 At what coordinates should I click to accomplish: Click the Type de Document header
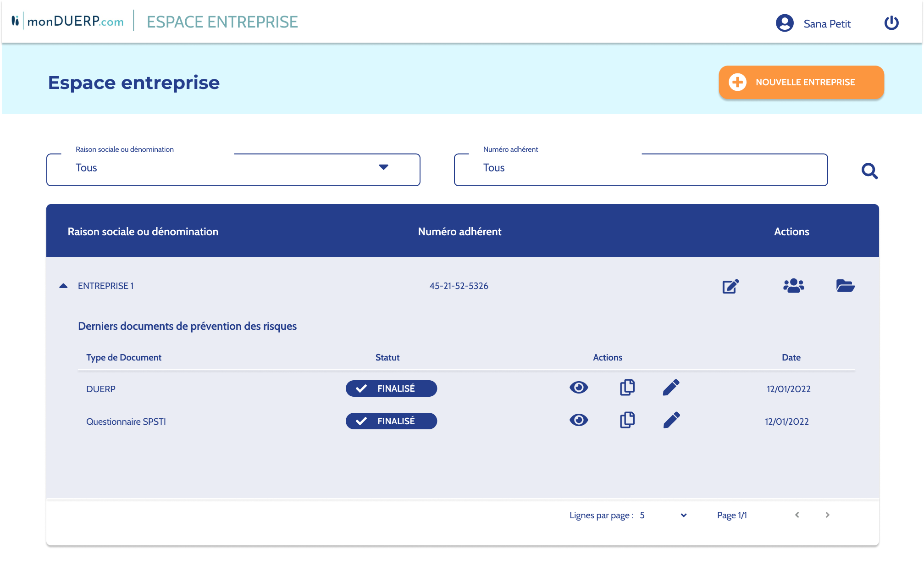click(x=124, y=357)
